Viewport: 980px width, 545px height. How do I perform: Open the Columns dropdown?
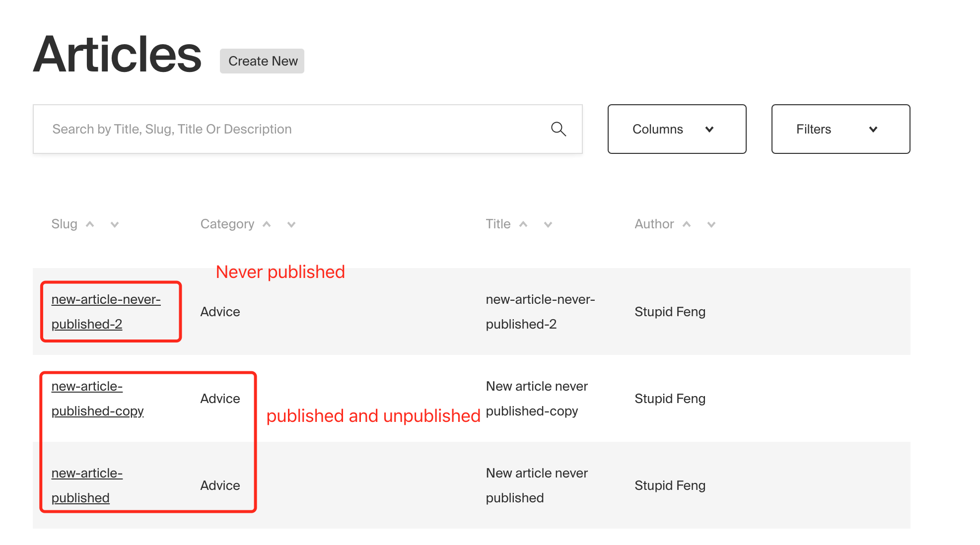[x=676, y=129]
